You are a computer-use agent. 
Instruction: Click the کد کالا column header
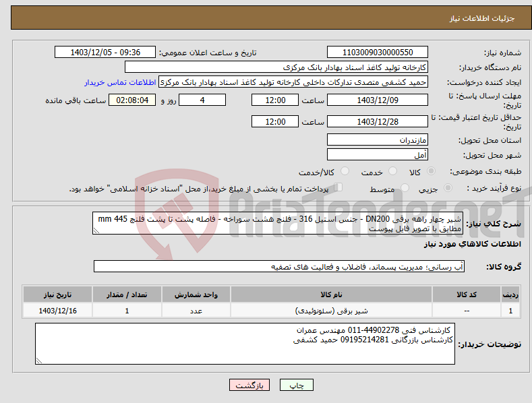coord(467,294)
